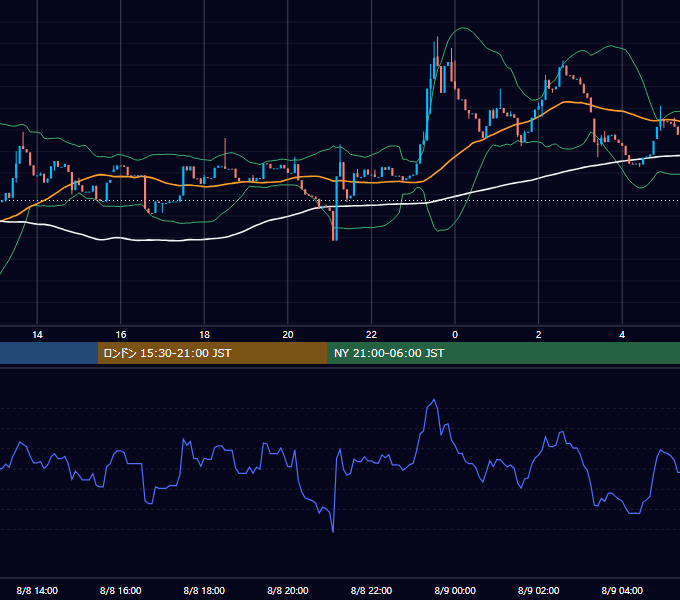Click the 8/9 02:00 oscillator time label
This screenshot has width=680, height=600.
point(538,590)
